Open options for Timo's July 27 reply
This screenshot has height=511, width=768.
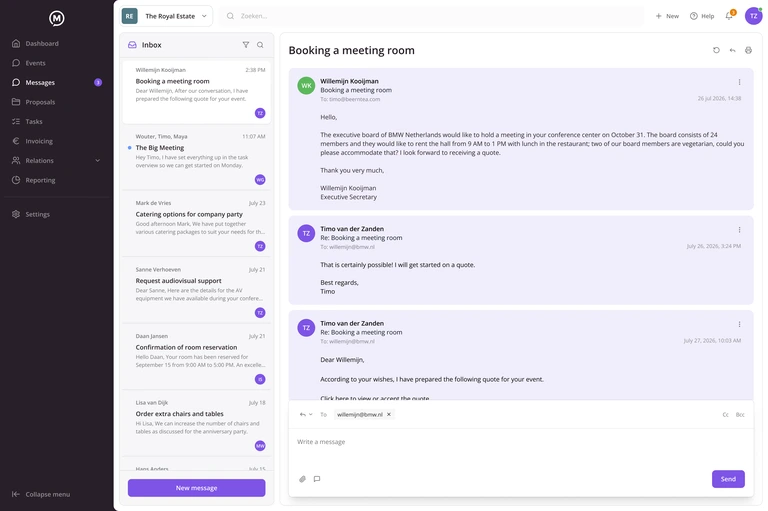click(740, 324)
